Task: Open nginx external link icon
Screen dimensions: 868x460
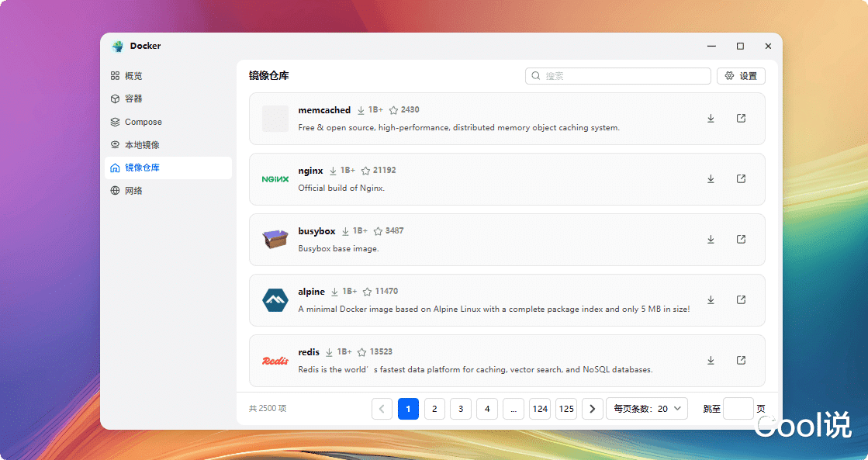Action: click(742, 178)
